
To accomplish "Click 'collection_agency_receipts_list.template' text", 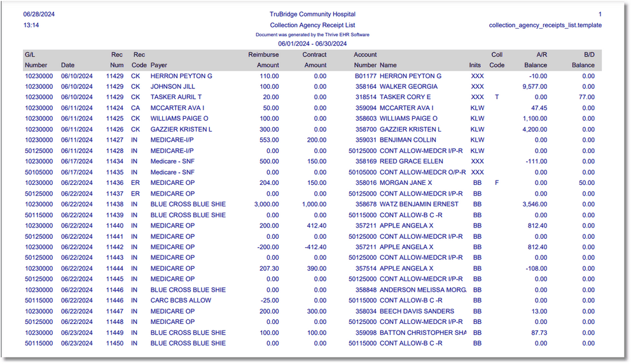I will coord(545,25).
